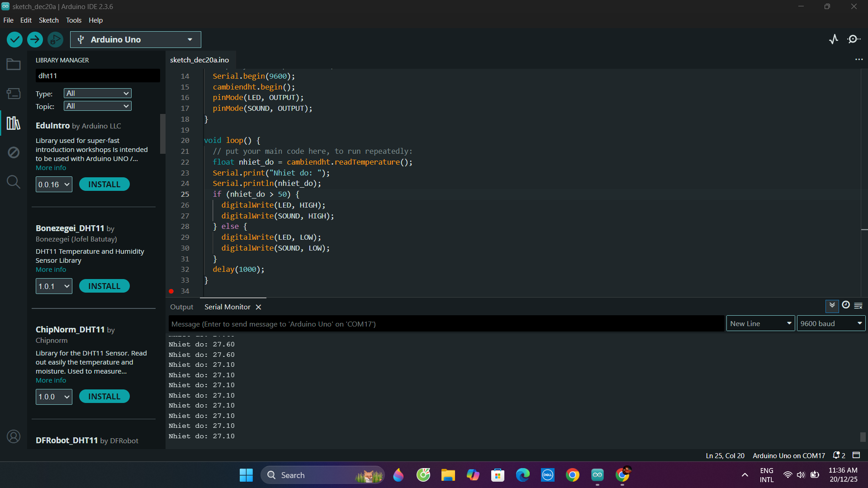Toggle breakpoint on line 34
Screen dimensions: 868x488
tap(171, 291)
